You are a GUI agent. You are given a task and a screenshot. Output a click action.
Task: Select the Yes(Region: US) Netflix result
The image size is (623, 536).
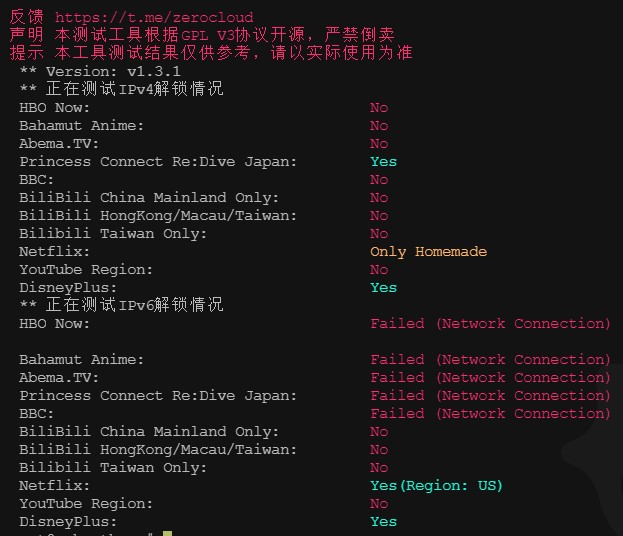pos(436,486)
